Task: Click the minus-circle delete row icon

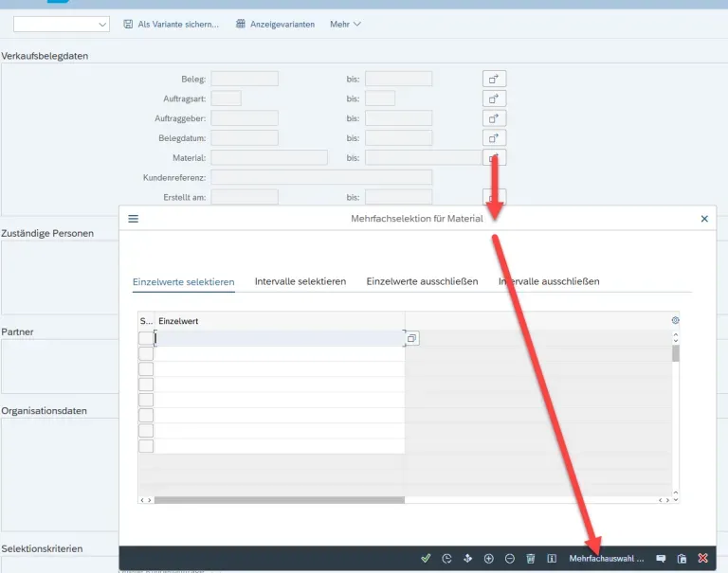Action: pyautogui.click(x=510, y=559)
